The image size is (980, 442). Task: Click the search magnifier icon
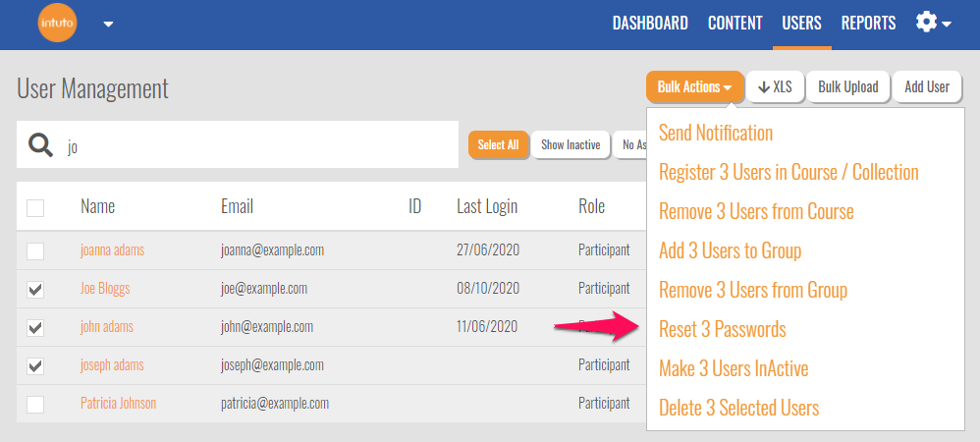point(40,146)
